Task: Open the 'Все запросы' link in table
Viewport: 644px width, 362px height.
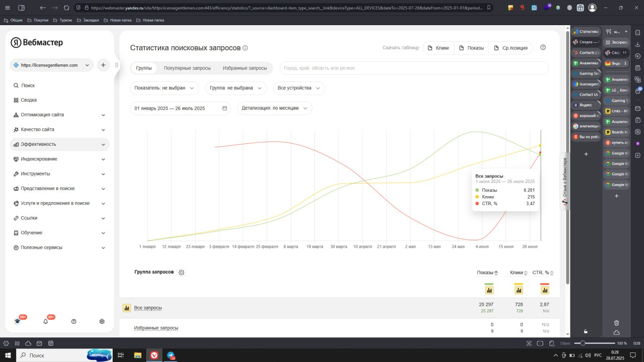Action: [148, 308]
